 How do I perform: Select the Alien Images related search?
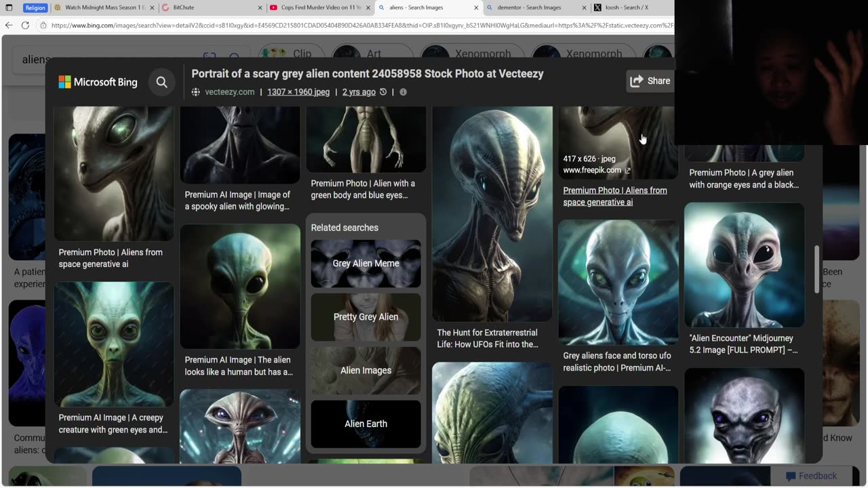pos(366,371)
